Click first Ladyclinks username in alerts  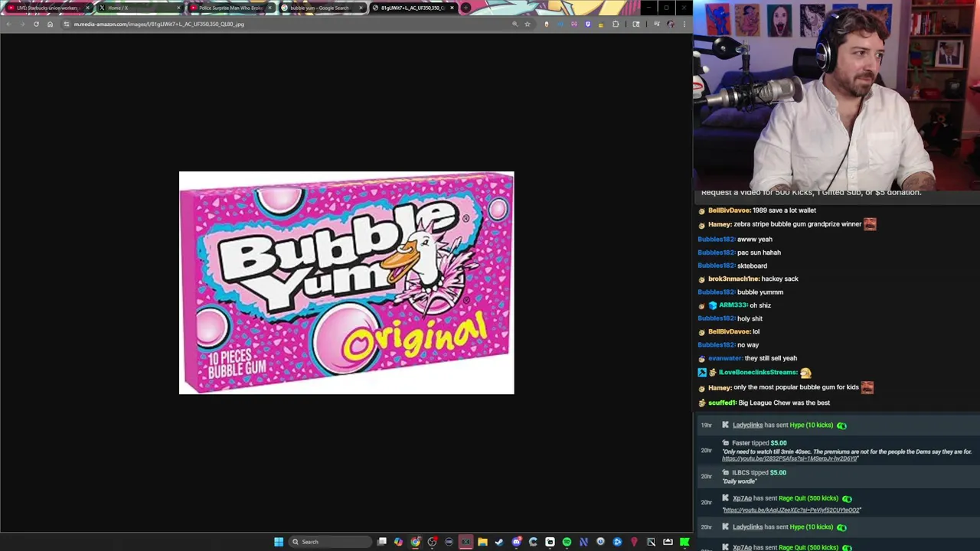pos(747,425)
